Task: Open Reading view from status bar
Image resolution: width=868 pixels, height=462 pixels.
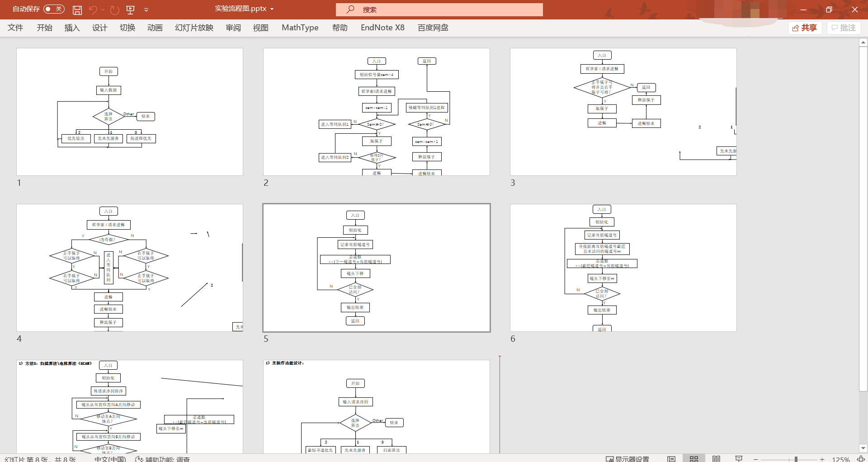Action: (716, 458)
